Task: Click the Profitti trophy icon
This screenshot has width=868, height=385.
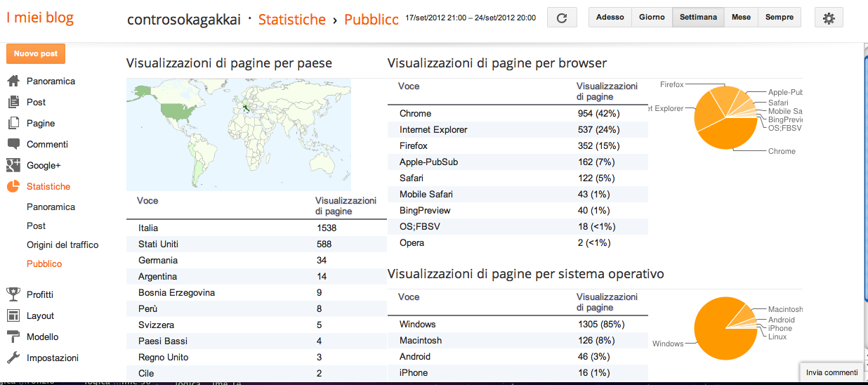Action: [13, 294]
